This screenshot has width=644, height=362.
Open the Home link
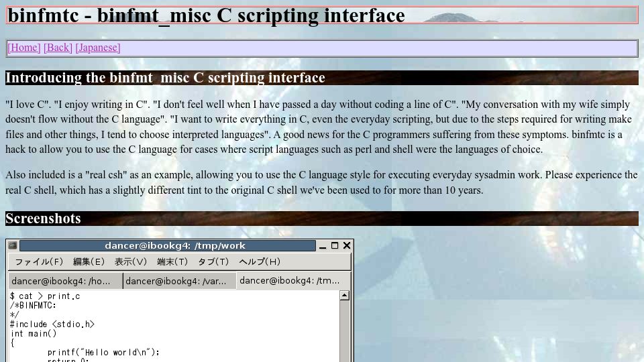click(x=24, y=48)
